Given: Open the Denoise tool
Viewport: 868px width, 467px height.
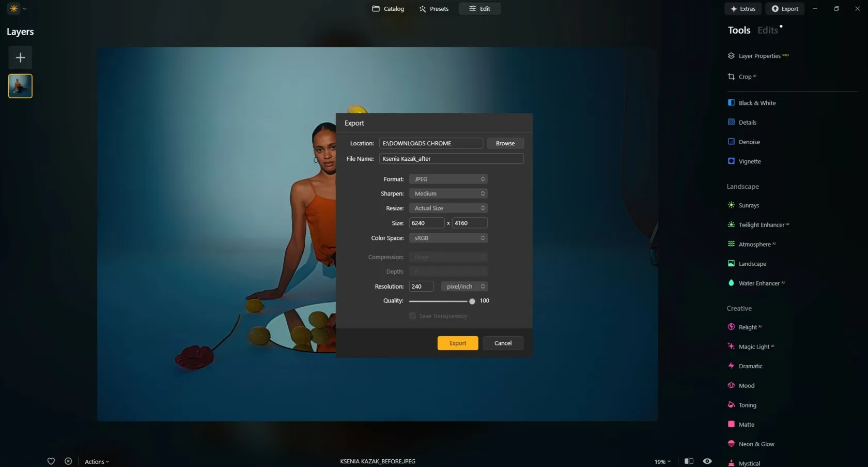Looking at the screenshot, I should tap(749, 142).
